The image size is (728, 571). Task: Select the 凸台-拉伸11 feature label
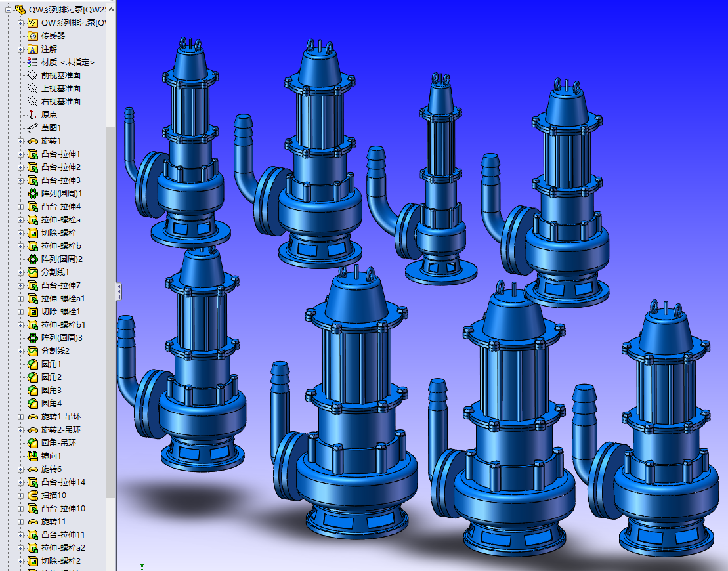point(63,535)
